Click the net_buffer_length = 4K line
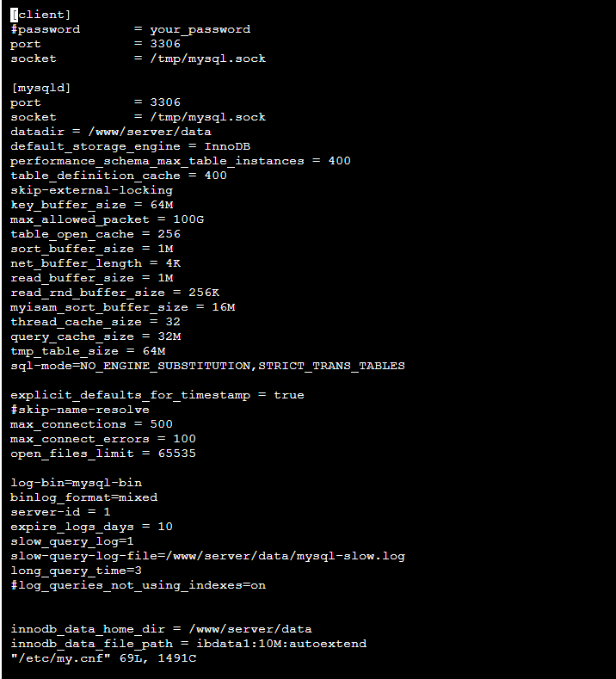The image size is (616, 679). point(95,263)
